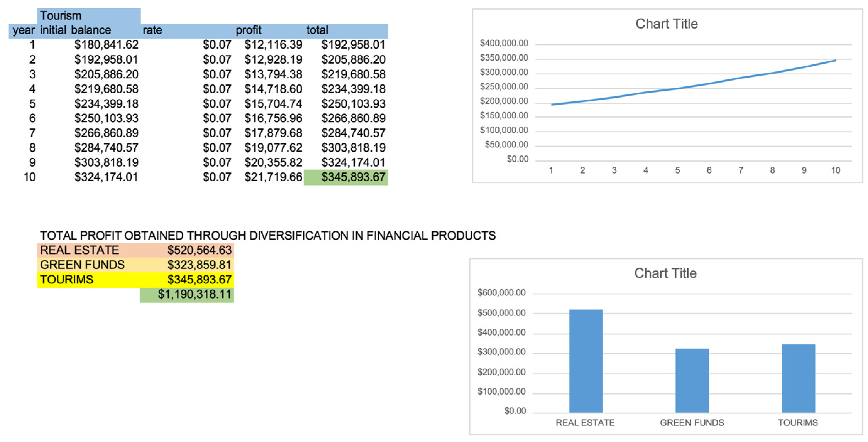This screenshot has height=442, width=868.
Task: Select green highlighted total $345,893.67 in table
Action: click(346, 177)
